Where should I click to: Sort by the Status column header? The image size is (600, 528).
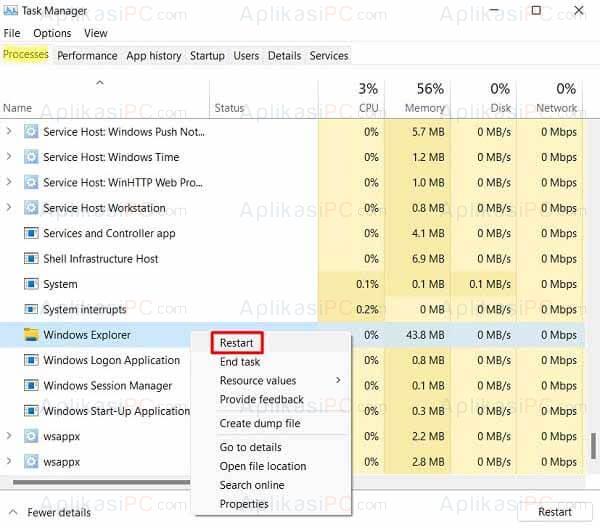229,108
